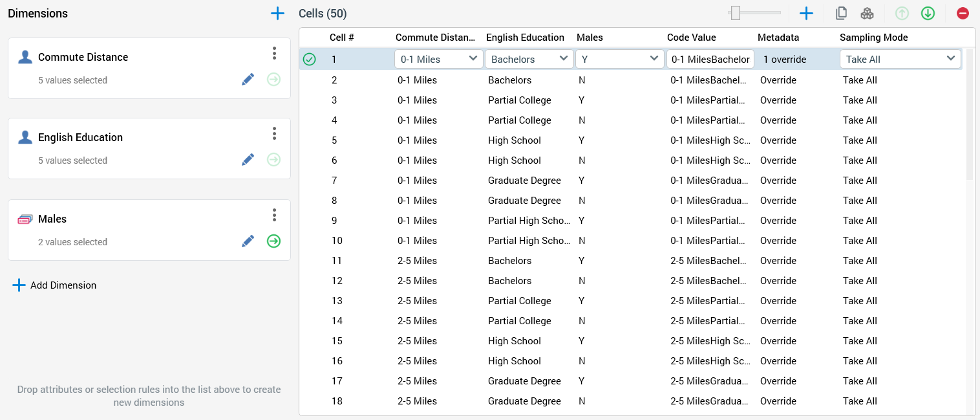The image size is (980, 420).
Task: Open three-dot menu for Males dimension
Action: tap(275, 216)
